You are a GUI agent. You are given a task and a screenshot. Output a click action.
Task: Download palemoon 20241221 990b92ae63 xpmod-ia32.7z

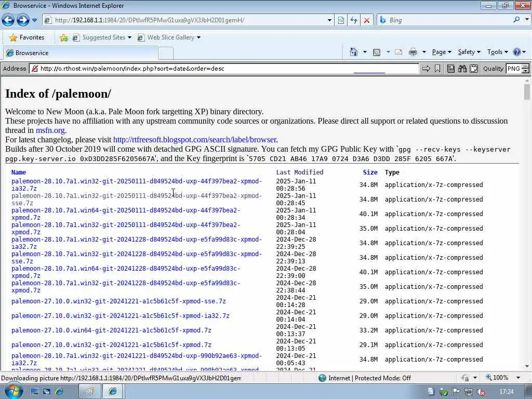[137, 360]
